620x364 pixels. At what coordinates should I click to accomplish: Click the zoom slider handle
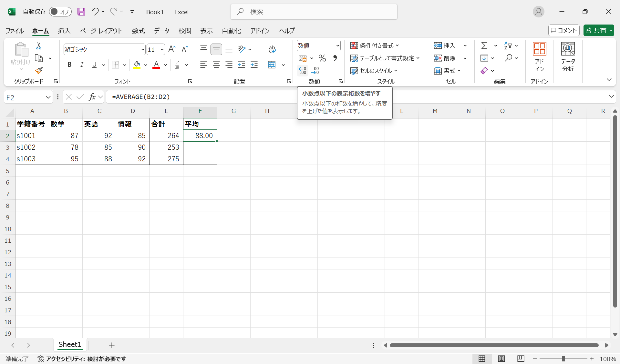coord(563,359)
